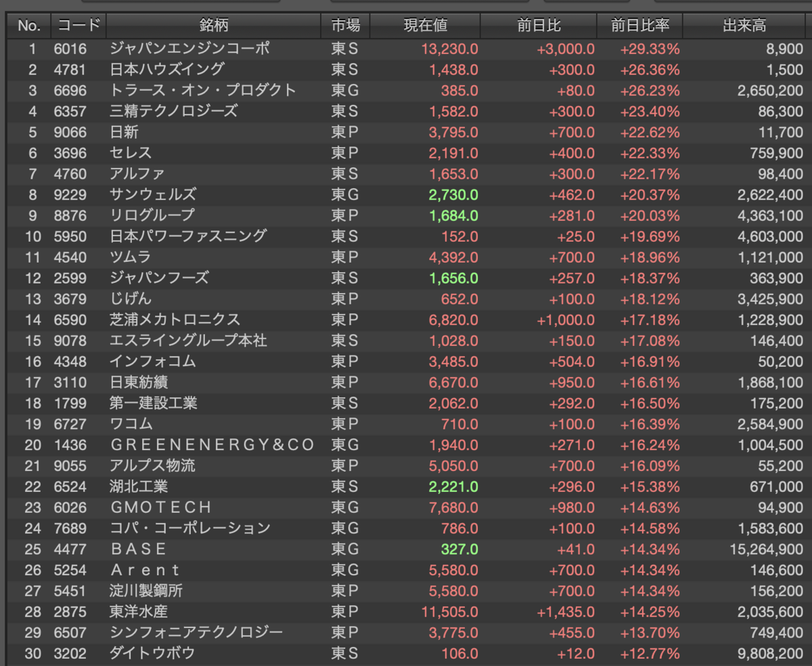Select アルファ stock name
This screenshot has width=812, height=666.
click(137, 174)
